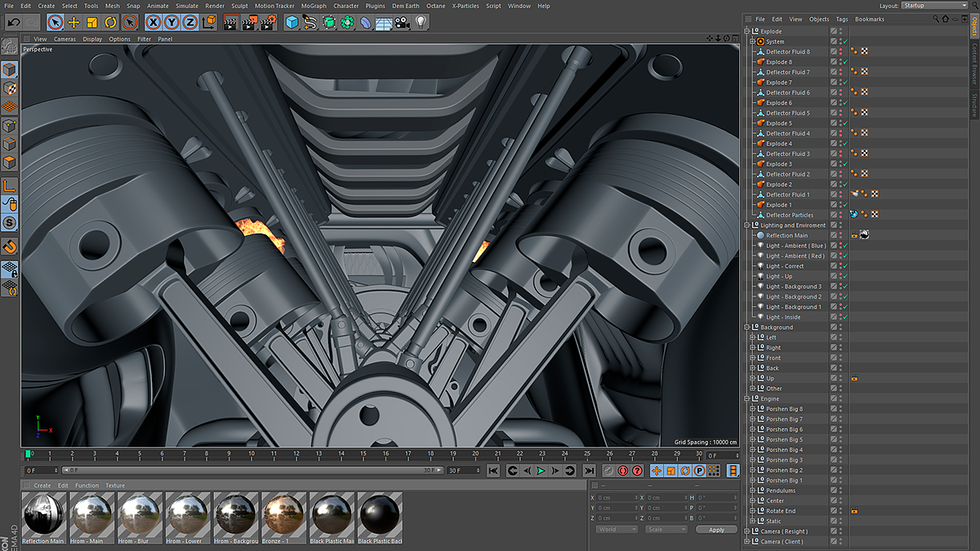Toggle visibility dots for Deflector Fluid 8

(x=840, y=51)
